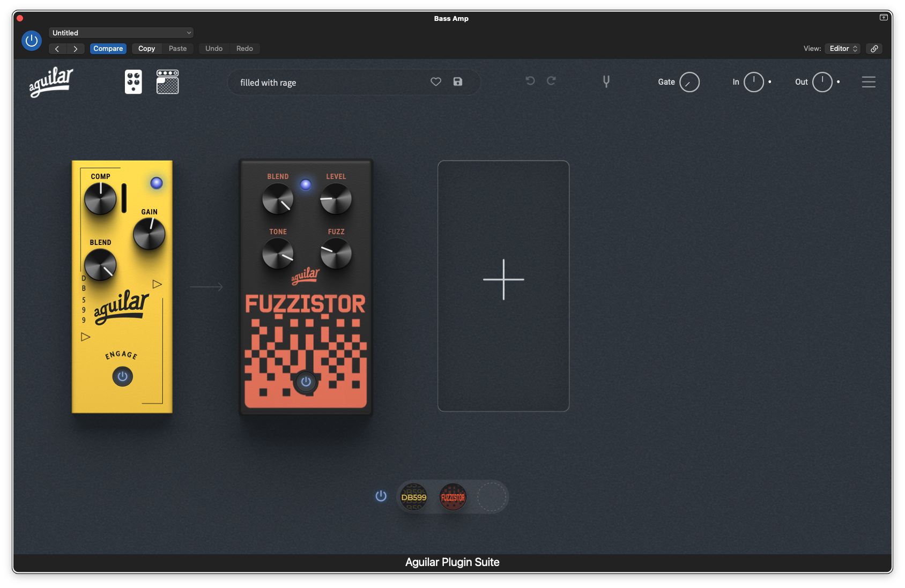Switch to the amp and cabinet view icon
905x588 pixels.
click(168, 82)
